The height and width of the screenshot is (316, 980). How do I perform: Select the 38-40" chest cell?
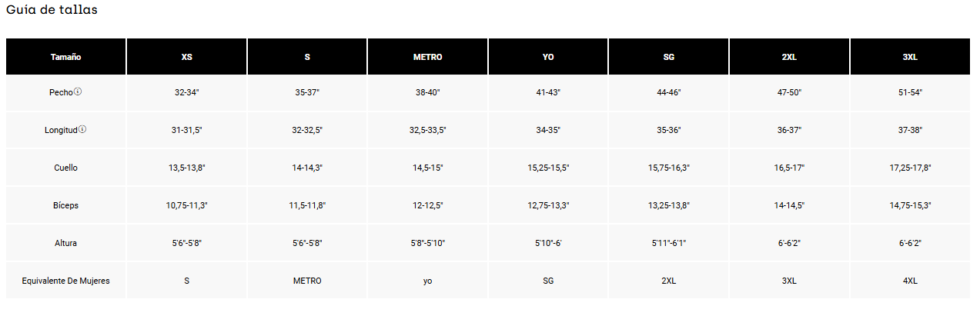tap(428, 92)
